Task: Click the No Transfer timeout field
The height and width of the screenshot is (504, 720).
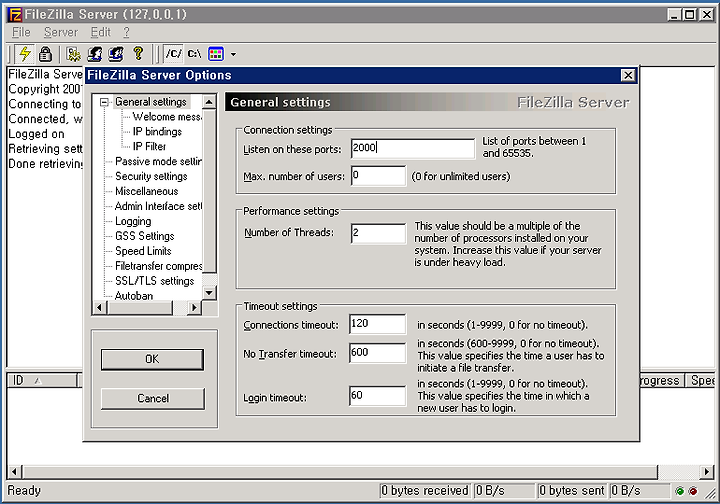Action: (377, 353)
